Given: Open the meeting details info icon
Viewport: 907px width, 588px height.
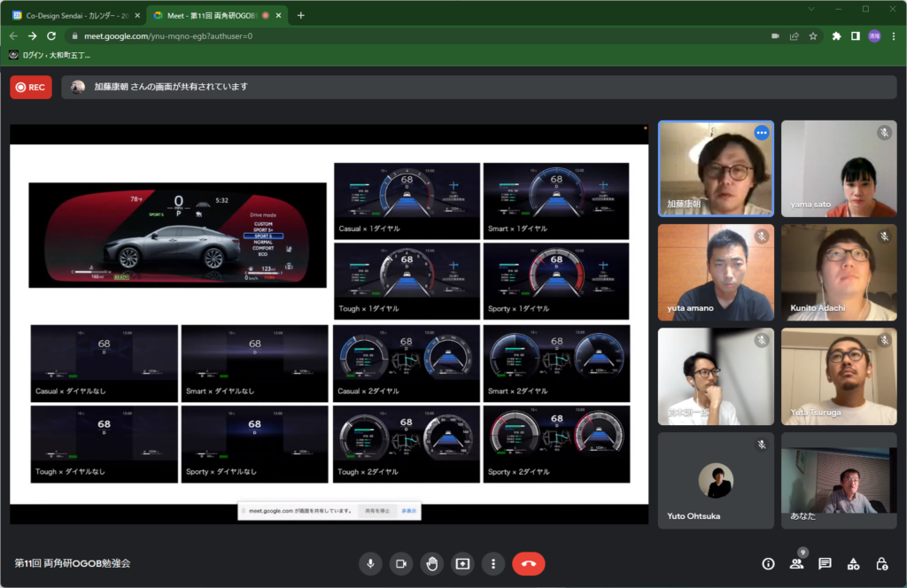Looking at the screenshot, I should 768,563.
